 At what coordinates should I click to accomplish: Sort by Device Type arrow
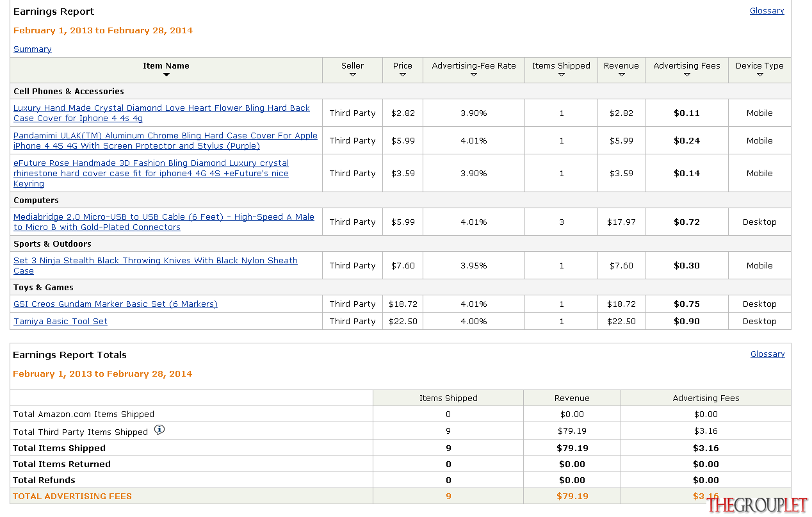click(759, 75)
